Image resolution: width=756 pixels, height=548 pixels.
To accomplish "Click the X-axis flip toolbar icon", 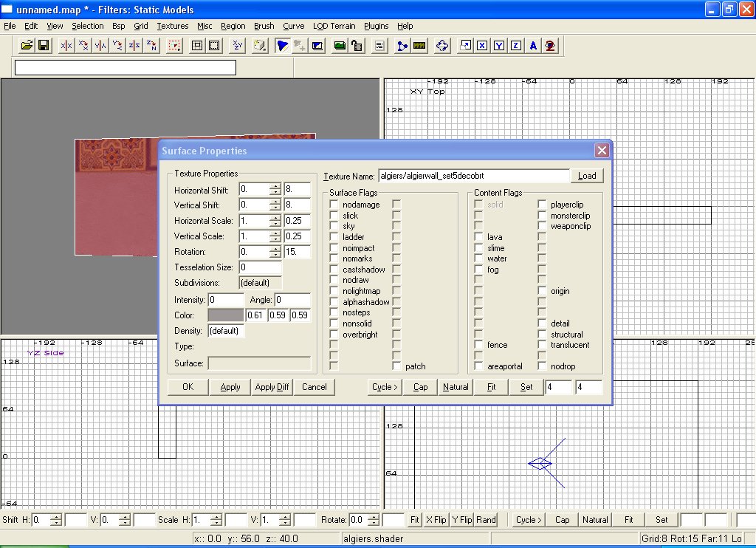I will coord(66,46).
